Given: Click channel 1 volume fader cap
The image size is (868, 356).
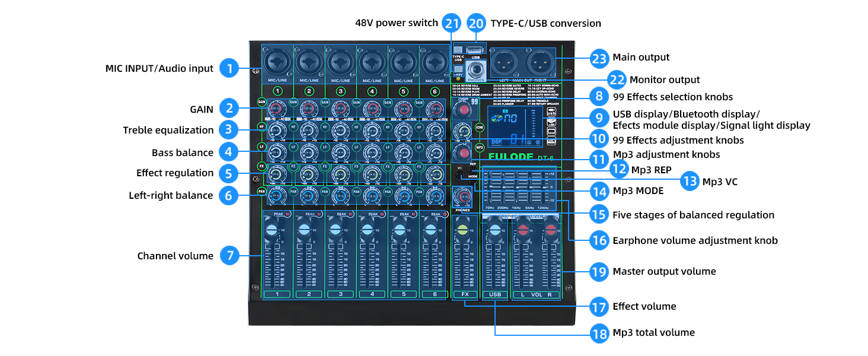Looking at the screenshot, I should (x=272, y=230).
